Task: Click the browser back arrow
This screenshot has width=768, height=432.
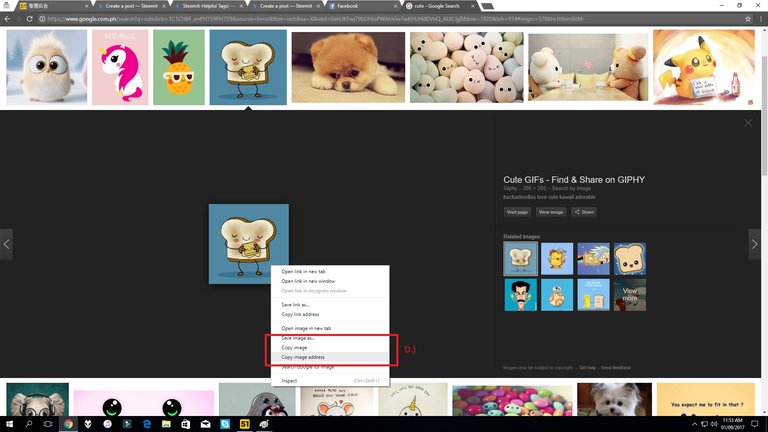Action: (8, 18)
